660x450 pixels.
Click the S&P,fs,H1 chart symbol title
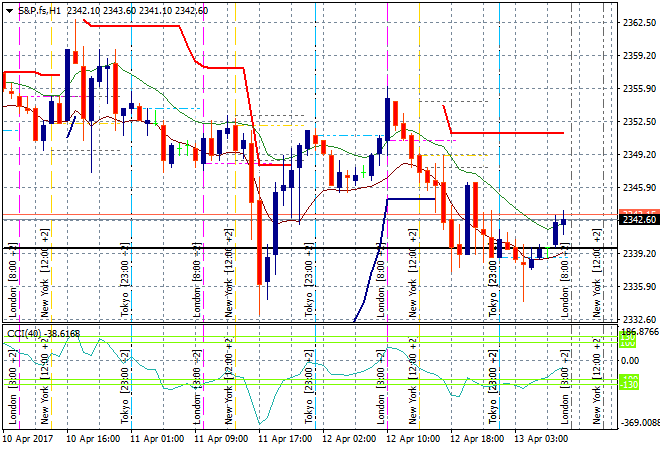pyautogui.click(x=46, y=10)
